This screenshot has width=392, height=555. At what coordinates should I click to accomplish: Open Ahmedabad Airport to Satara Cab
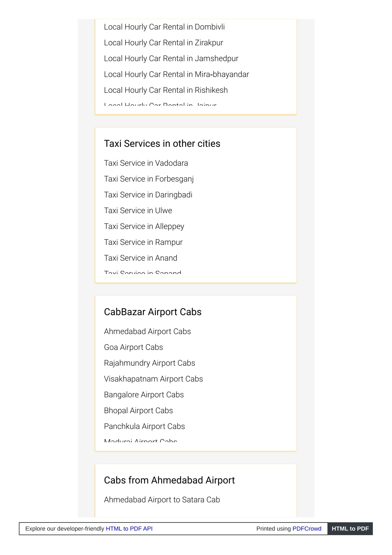pos(162,500)
